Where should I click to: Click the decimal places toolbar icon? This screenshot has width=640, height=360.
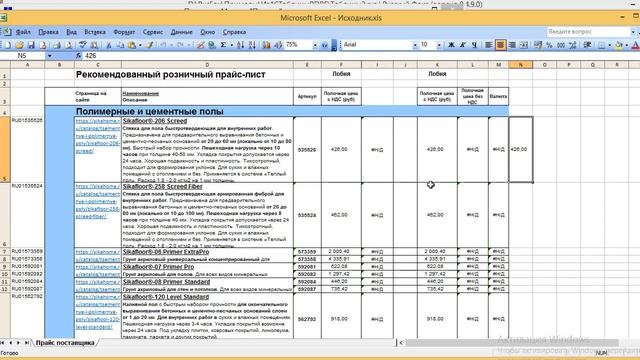pyautogui.click(x=572, y=45)
